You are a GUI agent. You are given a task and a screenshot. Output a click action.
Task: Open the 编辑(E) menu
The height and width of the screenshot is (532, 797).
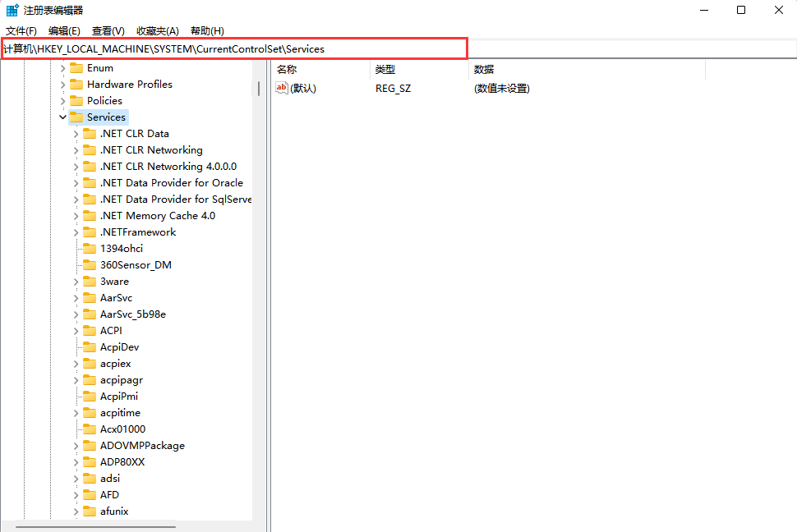coord(64,31)
